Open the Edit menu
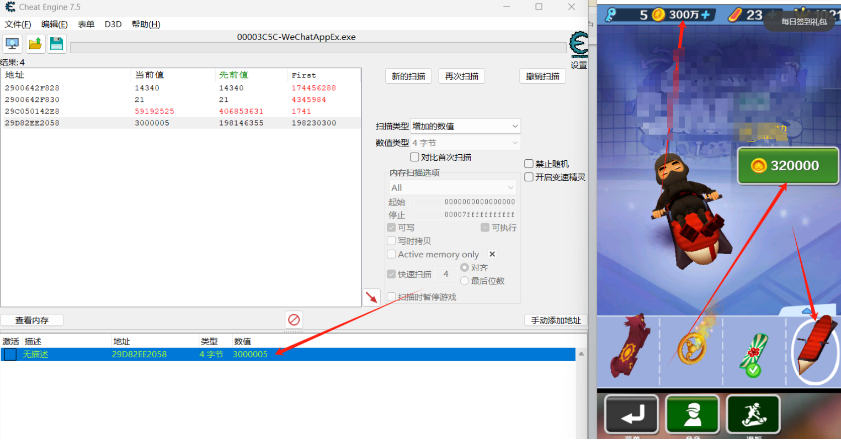Viewport: 841px width, 440px height. pos(54,24)
